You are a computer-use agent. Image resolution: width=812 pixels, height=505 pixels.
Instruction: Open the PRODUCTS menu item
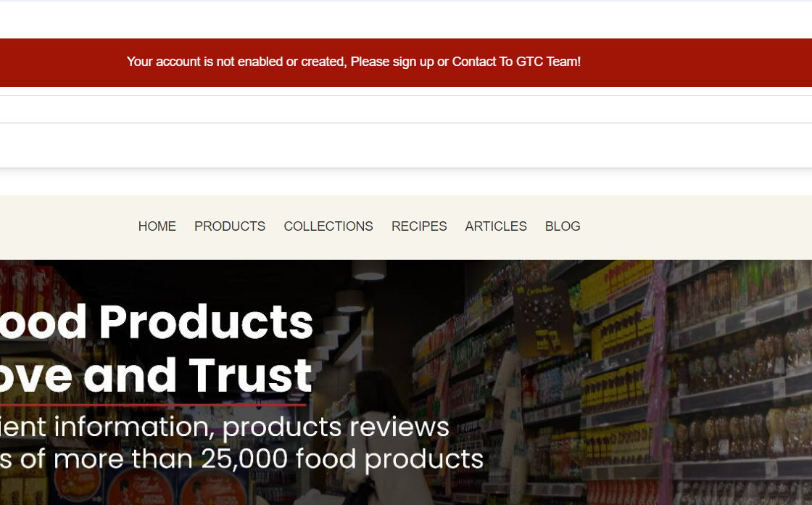229,226
